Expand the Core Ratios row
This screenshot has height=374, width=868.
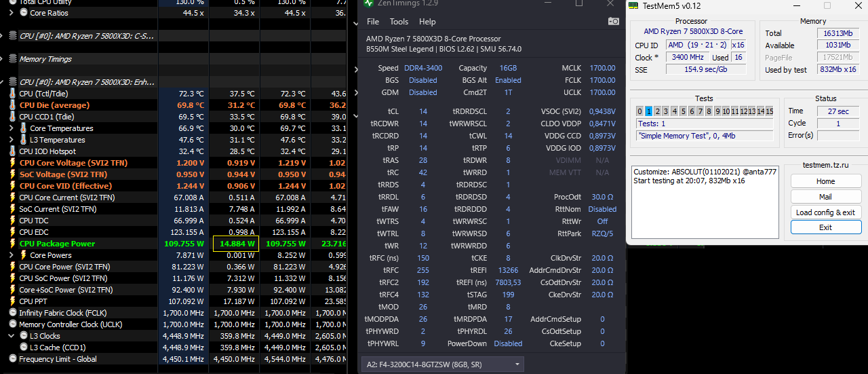coord(11,13)
